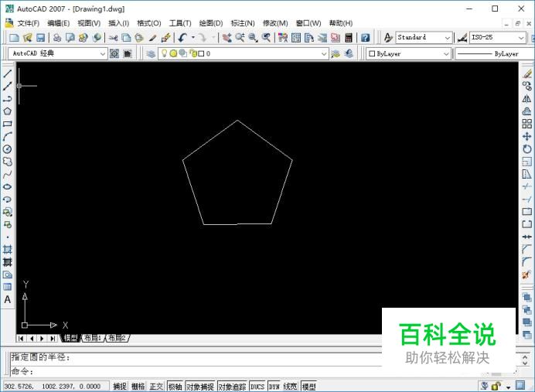This screenshot has height=392, width=535.
Task: Select the Line tool in draw toolbar
Action: [x=8, y=73]
